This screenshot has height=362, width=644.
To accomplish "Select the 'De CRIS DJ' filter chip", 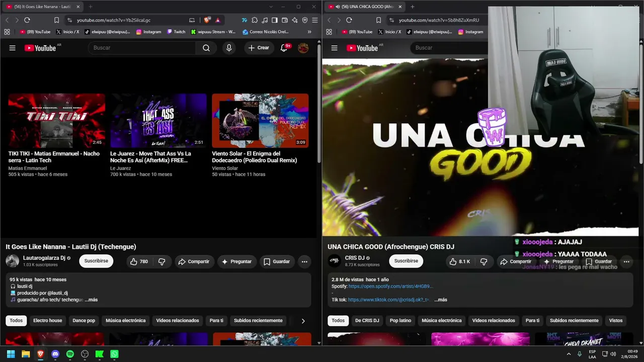I will (367, 321).
